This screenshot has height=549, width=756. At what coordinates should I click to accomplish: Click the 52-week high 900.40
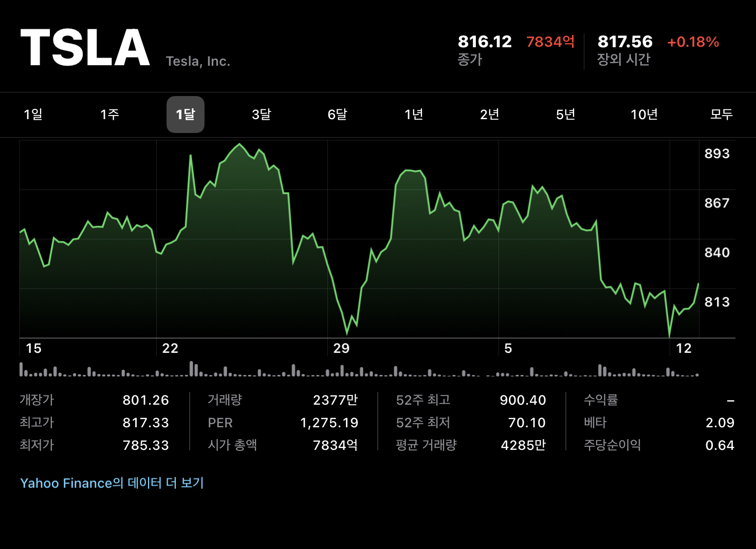coord(523,400)
